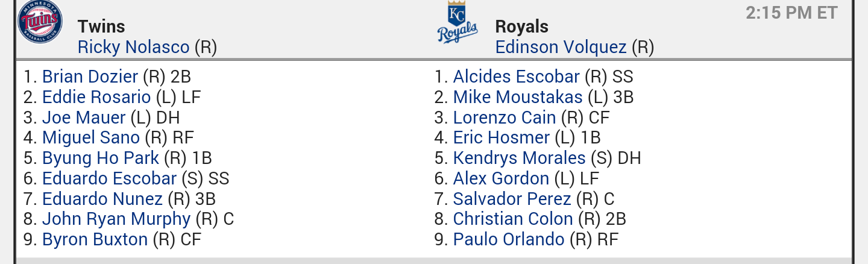Open Edinson Volquez pitcher profile
Viewport: 868px width, 264px height.
561,47
